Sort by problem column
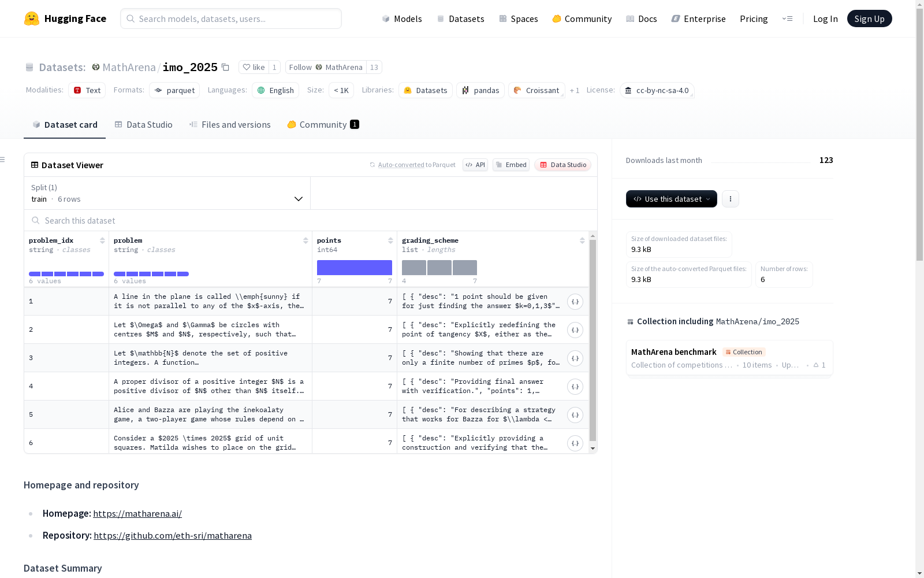This screenshot has width=924, height=578. (x=305, y=240)
